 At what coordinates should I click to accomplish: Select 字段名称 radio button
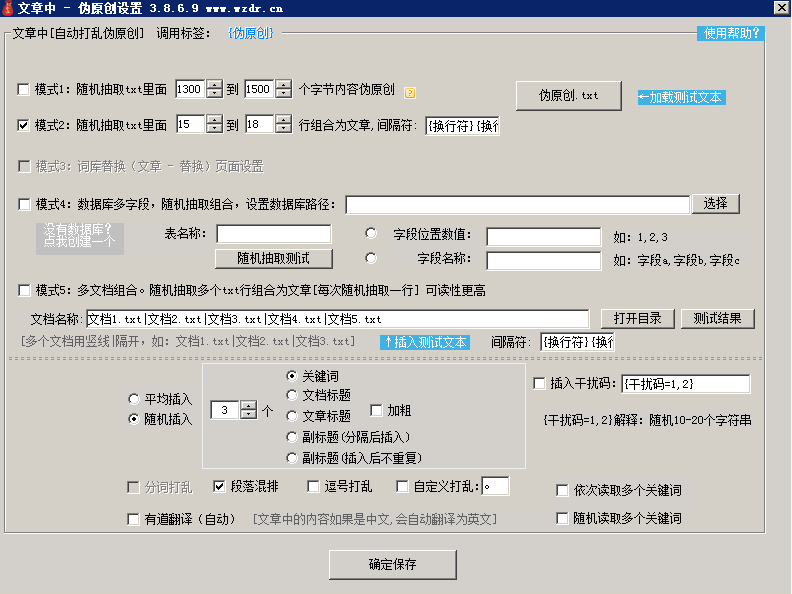371,258
